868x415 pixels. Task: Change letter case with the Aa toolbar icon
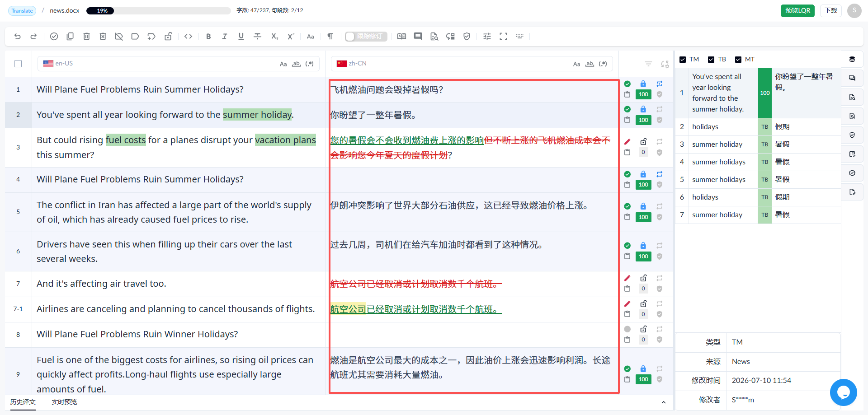310,37
